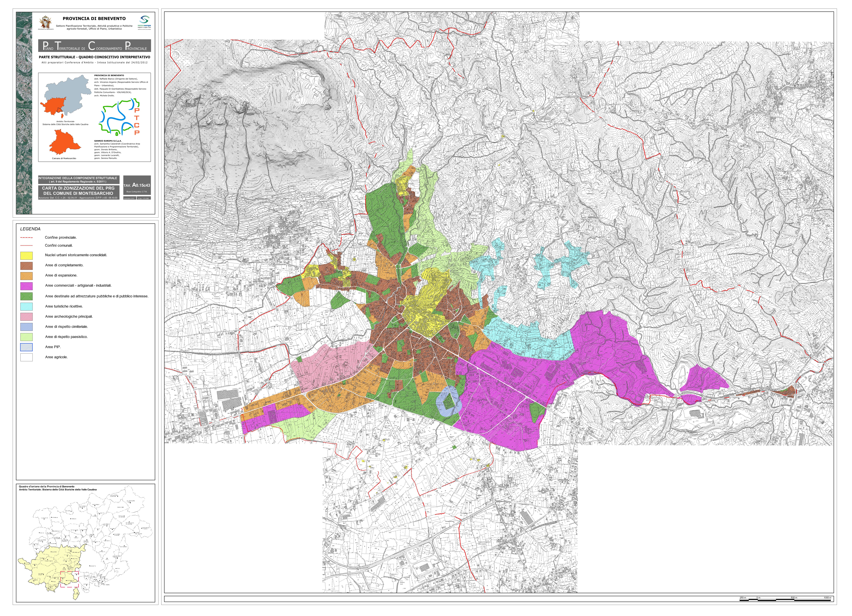Click the red dashed Confine provinciale line symbol
The image size is (852, 616).
coord(26,238)
